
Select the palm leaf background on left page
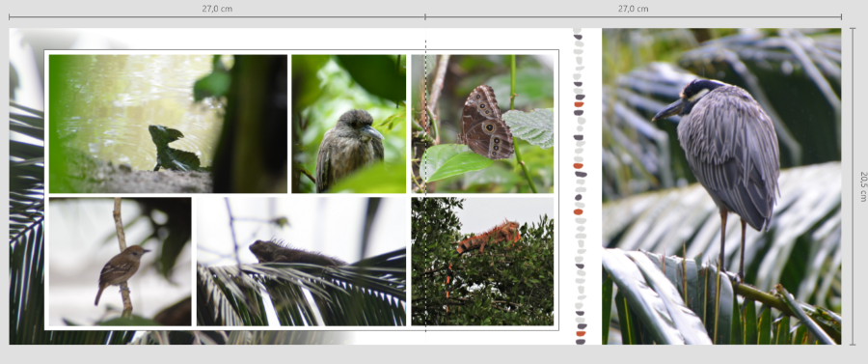26,222
